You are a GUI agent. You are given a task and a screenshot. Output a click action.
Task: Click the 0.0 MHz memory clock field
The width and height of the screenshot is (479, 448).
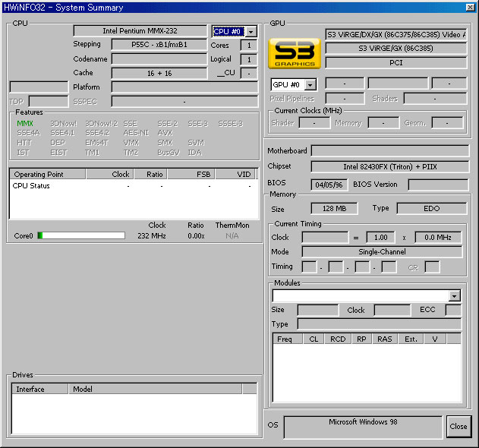438,238
